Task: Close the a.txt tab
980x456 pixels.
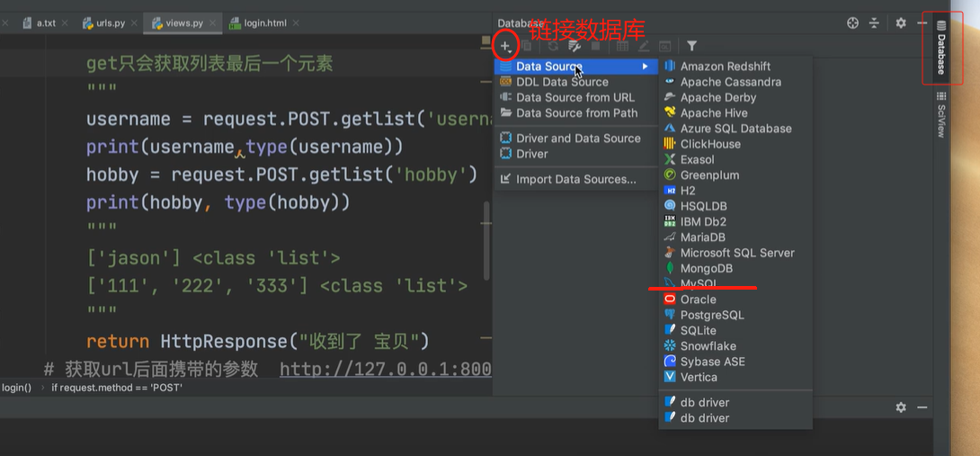Action: tap(66, 23)
